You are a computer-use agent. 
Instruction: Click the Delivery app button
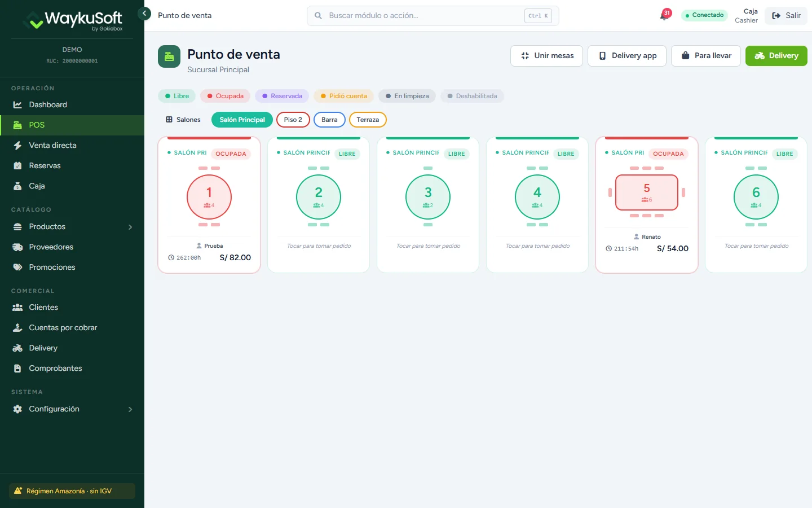tap(627, 56)
